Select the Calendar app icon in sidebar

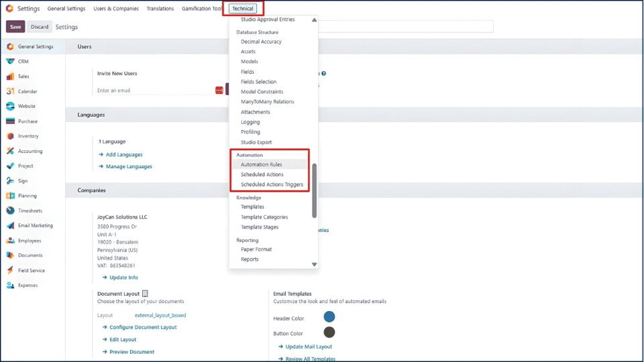[x=10, y=91]
